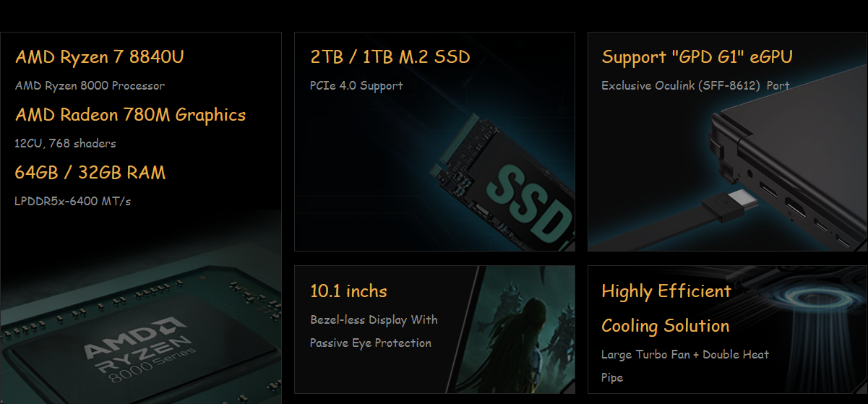Click the Exclusive Oculink (SFF-8612) Port text
Viewport: 868px width, 404px height.
(695, 85)
